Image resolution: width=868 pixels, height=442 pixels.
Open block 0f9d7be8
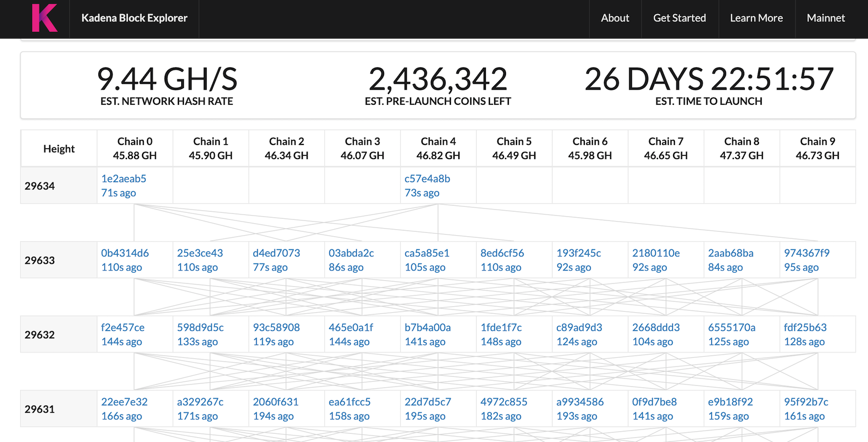click(655, 402)
